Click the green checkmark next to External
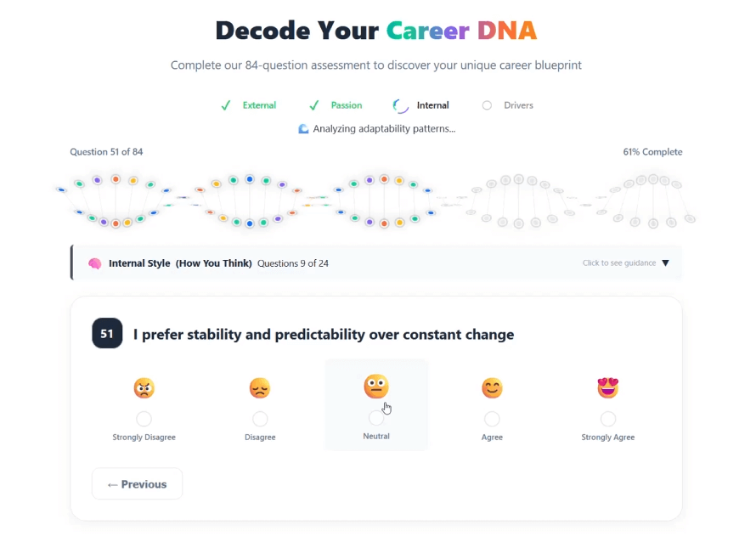This screenshot has width=756, height=559. [x=226, y=105]
